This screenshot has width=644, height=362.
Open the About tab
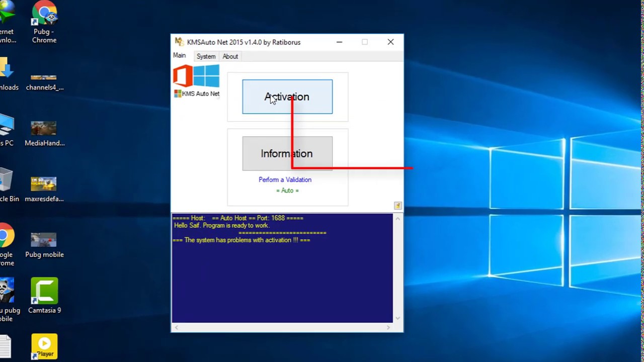pos(230,56)
